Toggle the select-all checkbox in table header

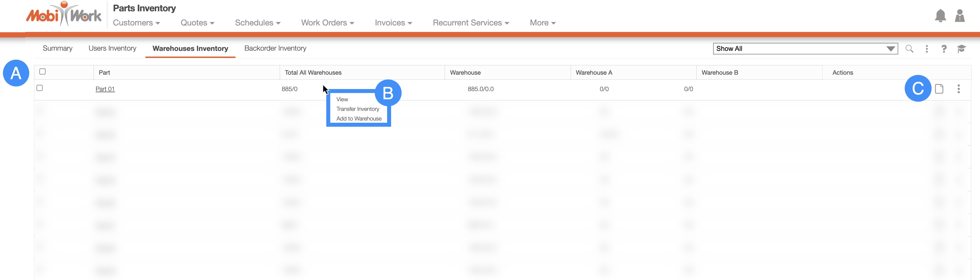(x=43, y=72)
